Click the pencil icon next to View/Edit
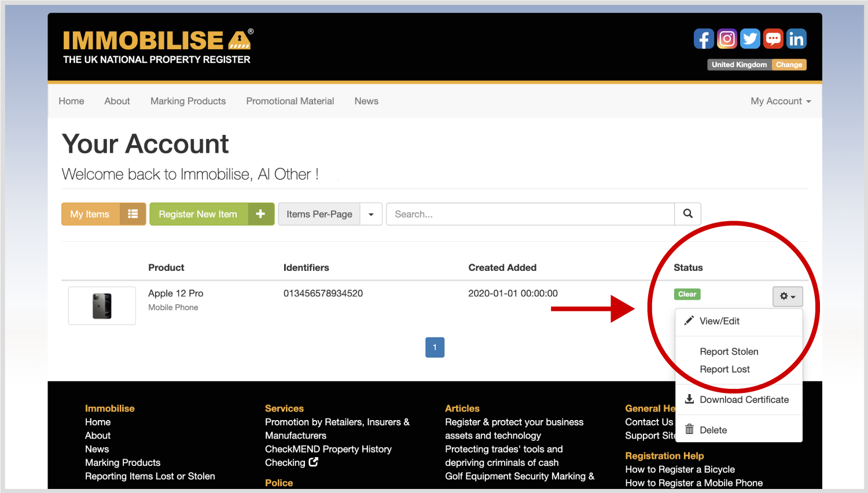 pyautogui.click(x=689, y=321)
